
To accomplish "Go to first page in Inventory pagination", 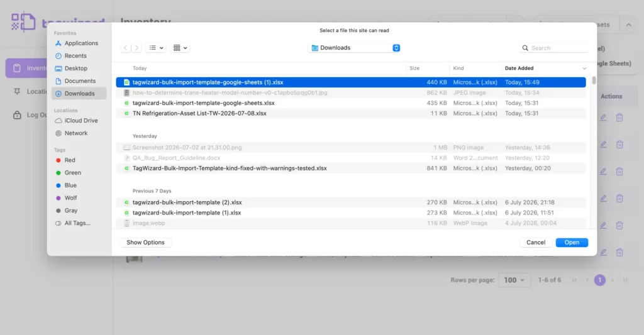I will (575, 280).
